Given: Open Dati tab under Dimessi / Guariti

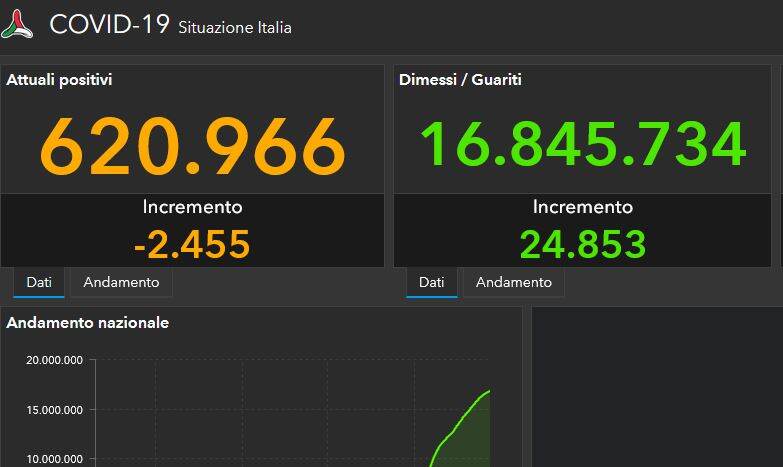Looking at the screenshot, I should coord(431,283).
